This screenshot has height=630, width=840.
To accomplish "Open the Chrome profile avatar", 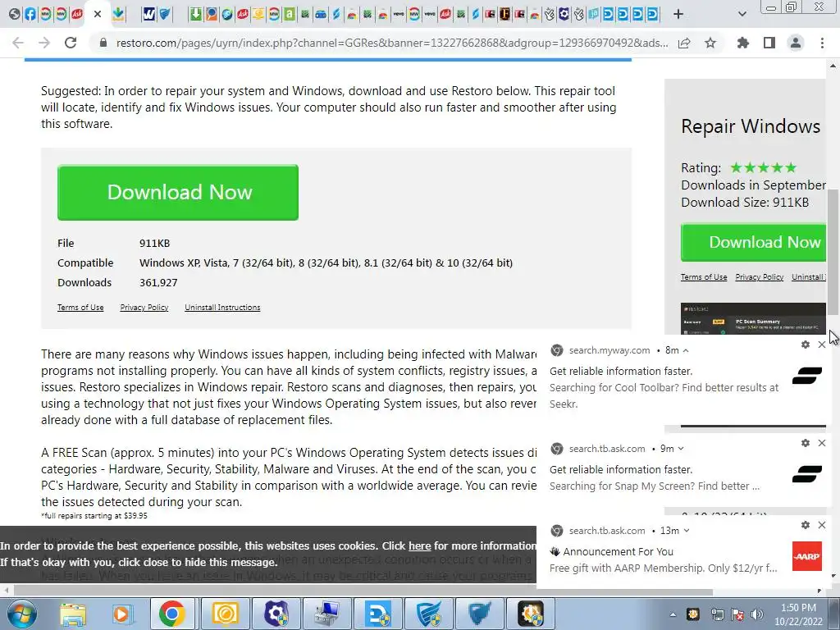I will pos(796,43).
